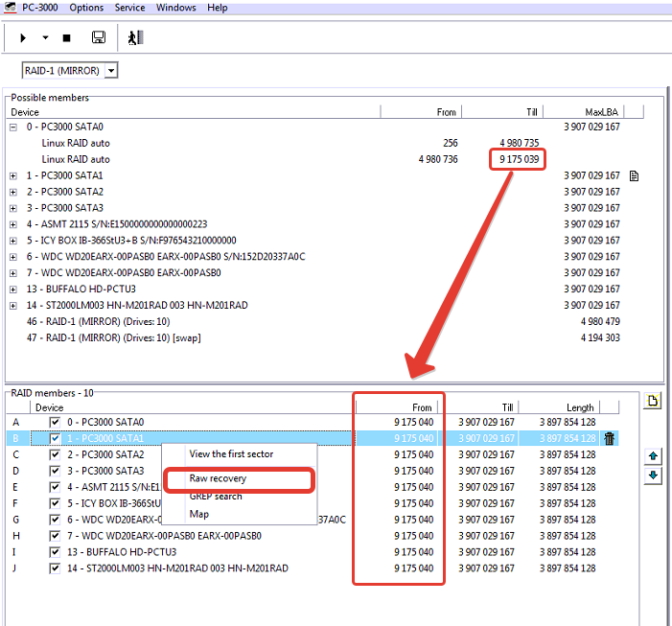Expand the 2 - PC3000 SATA2 node

click(13, 193)
